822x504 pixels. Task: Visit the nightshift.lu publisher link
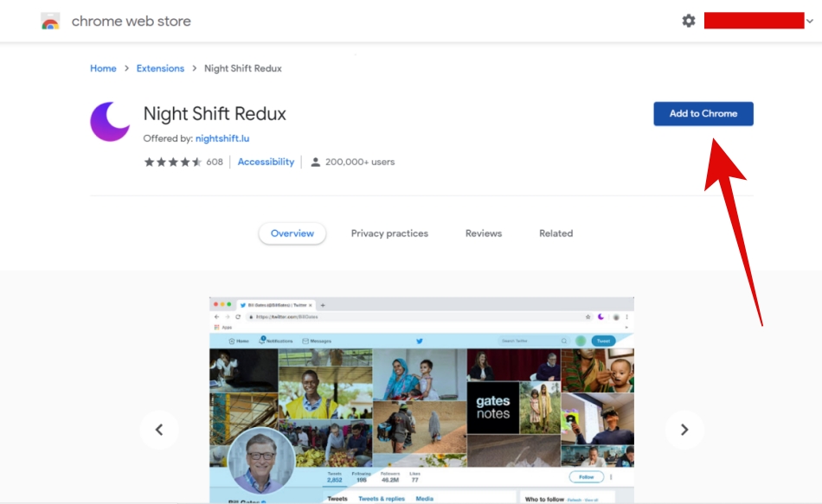(222, 138)
